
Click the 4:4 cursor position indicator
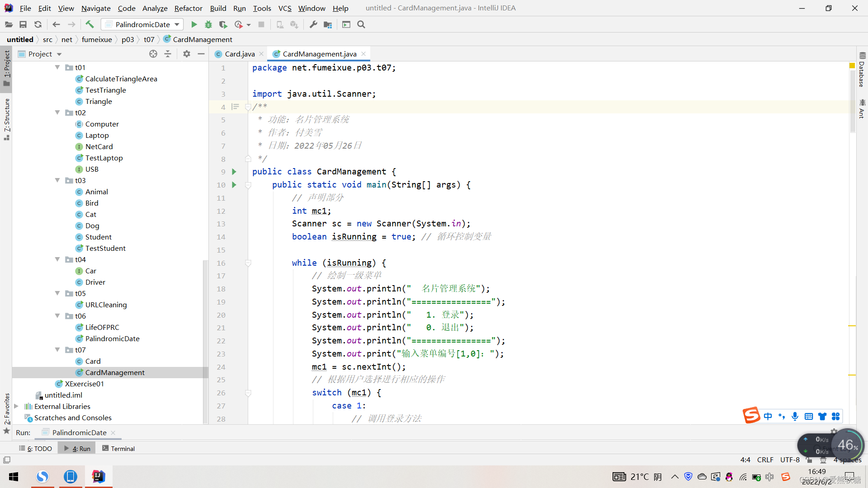(x=745, y=460)
